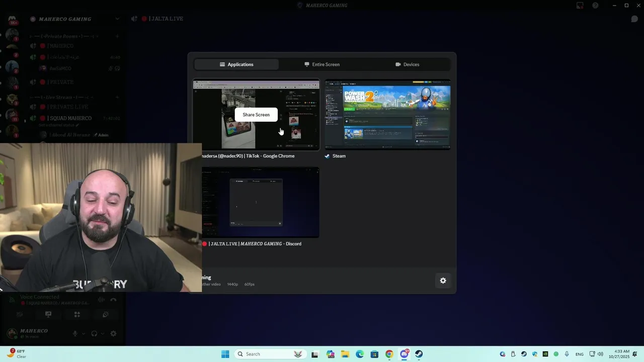Viewport: 644px width, 362px height.
Task: Collapse the Live Stream category
Action: (60, 97)
